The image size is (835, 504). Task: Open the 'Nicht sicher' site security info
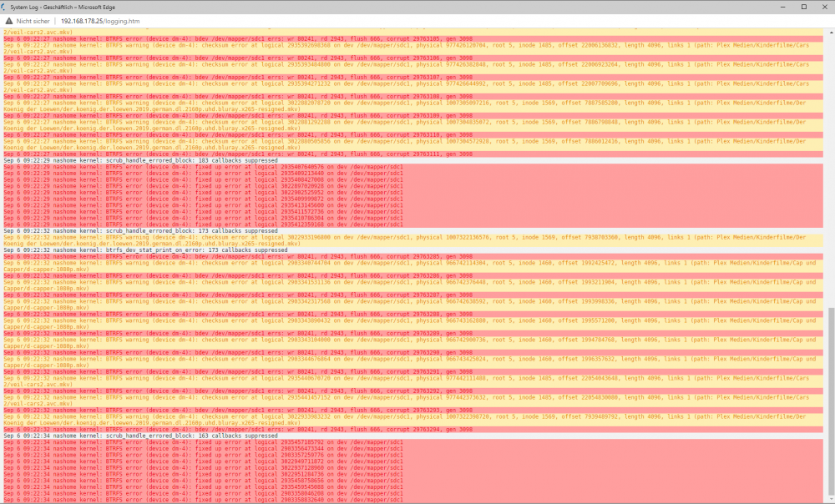(x=28, y=22)
